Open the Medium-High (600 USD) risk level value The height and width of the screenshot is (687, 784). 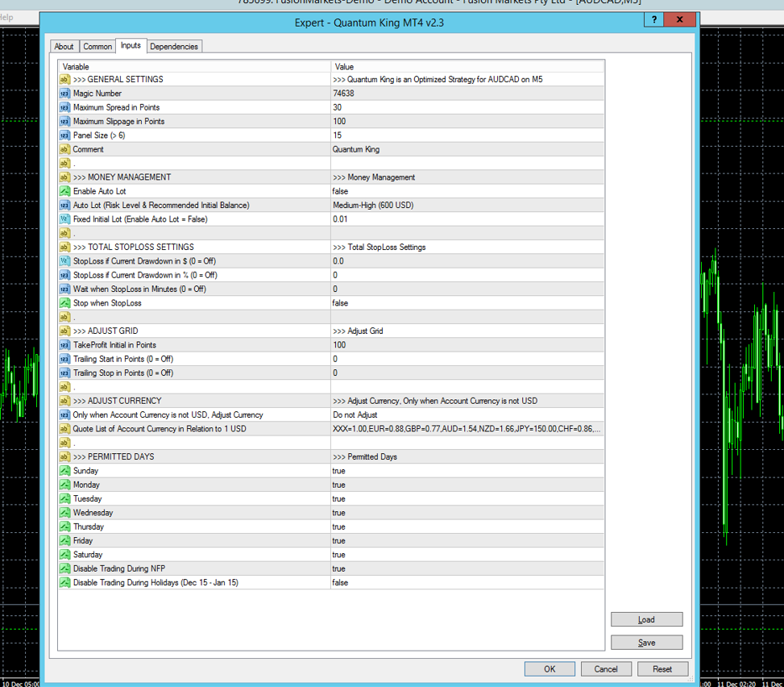[373, 205]
